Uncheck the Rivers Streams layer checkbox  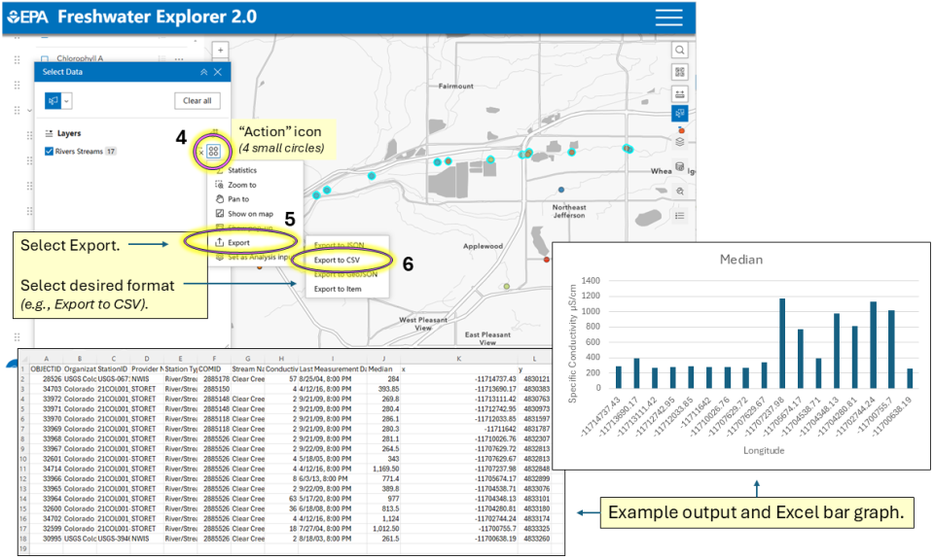(50, 152)
